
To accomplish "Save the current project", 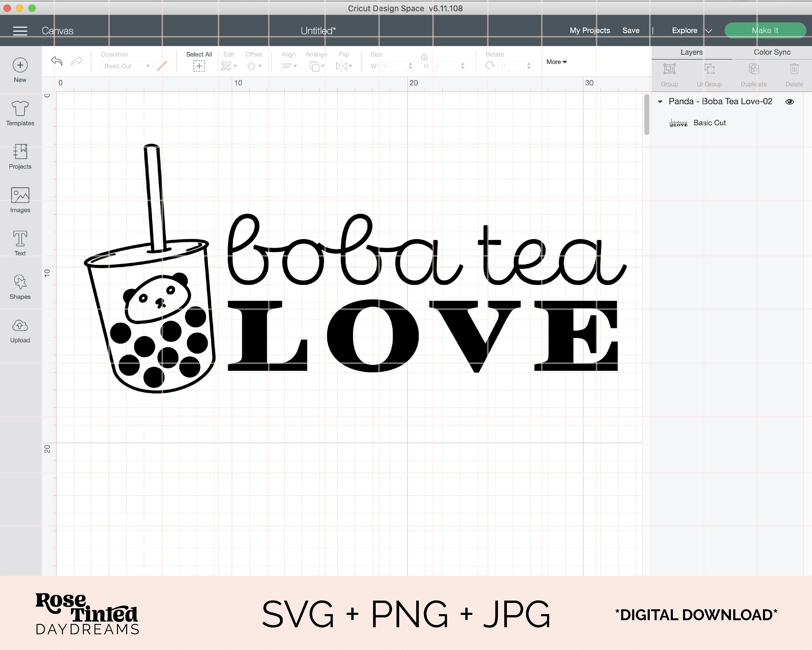I will point(631,31).
